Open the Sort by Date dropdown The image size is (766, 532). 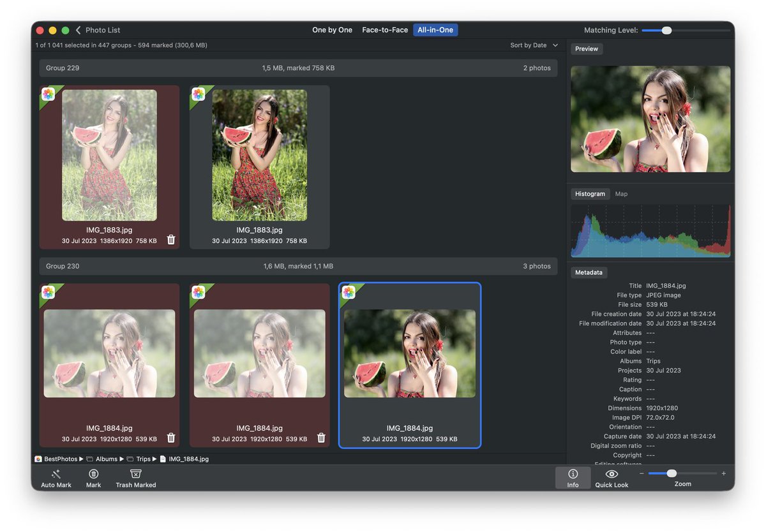coord(533,45)
